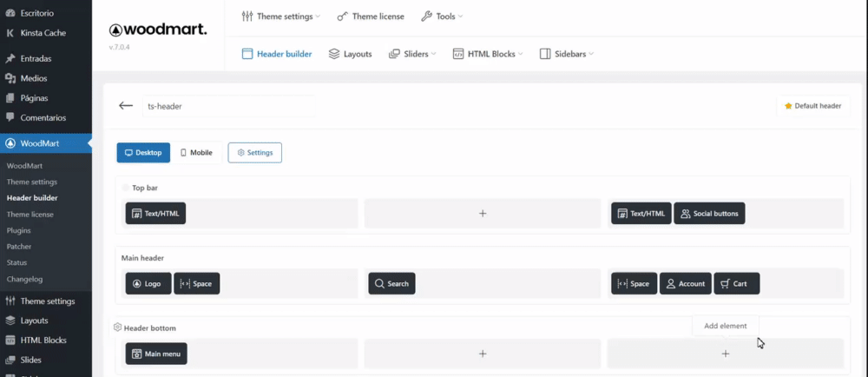Expand the Tools dropdown menu
Viewport: 868px width, 377px height.
(442, 17)
